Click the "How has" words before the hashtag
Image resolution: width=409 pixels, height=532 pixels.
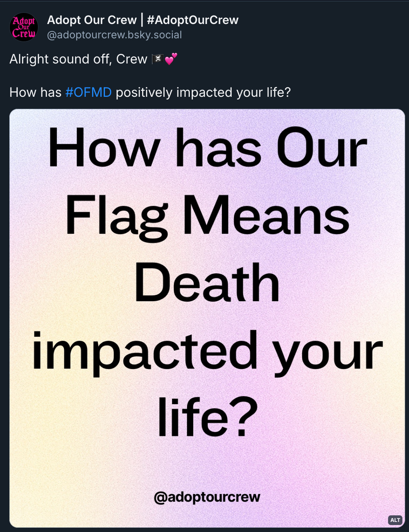[x=35, y=92]
